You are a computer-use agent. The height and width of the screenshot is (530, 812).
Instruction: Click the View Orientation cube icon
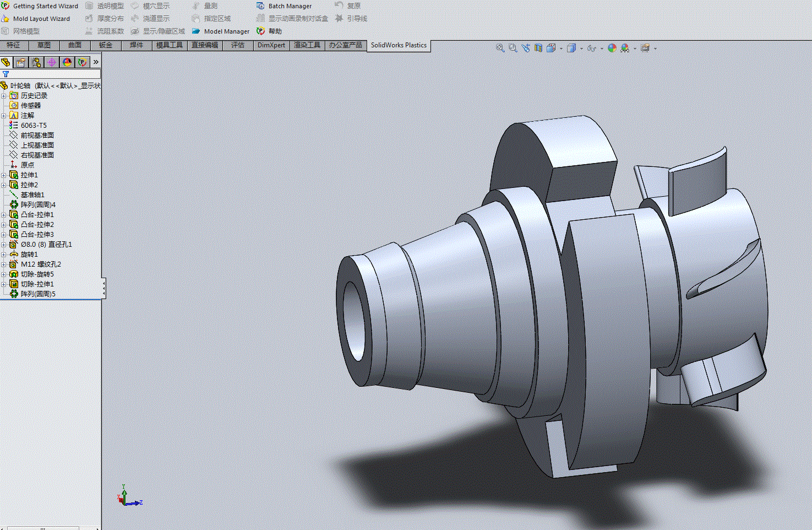(551, 48)
